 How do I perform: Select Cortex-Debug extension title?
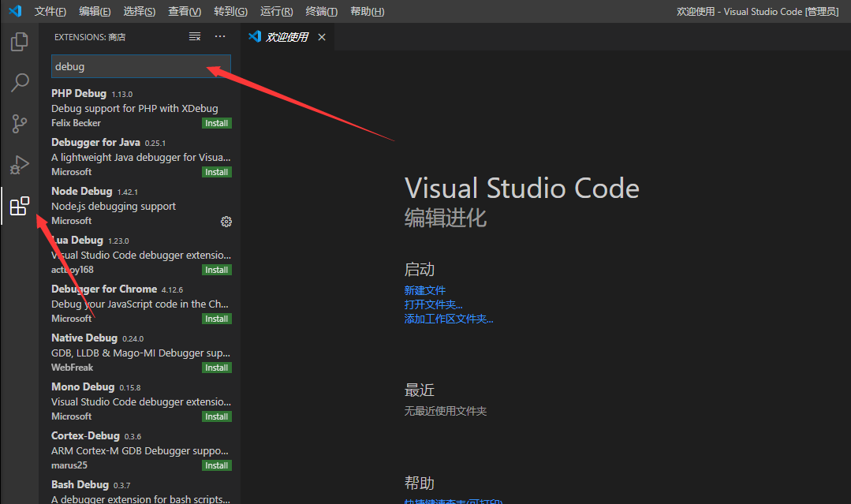pyautogui.click(x=85, y=435)
